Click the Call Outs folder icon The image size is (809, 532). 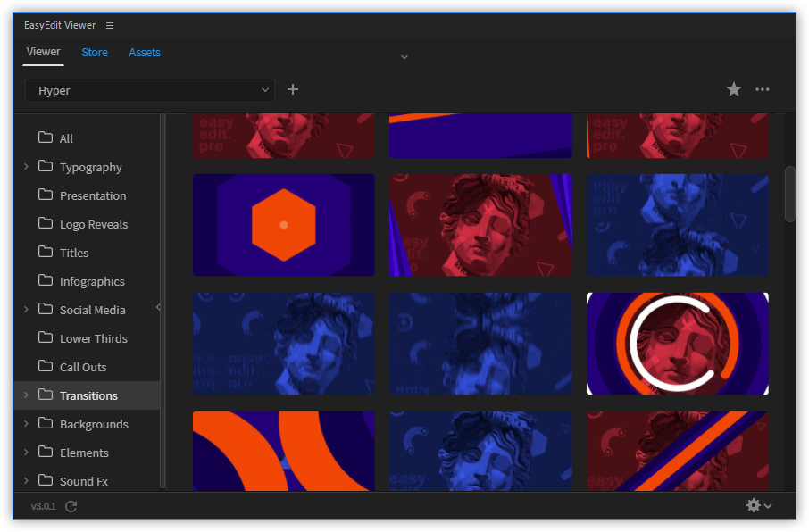[x=46, y=366]
